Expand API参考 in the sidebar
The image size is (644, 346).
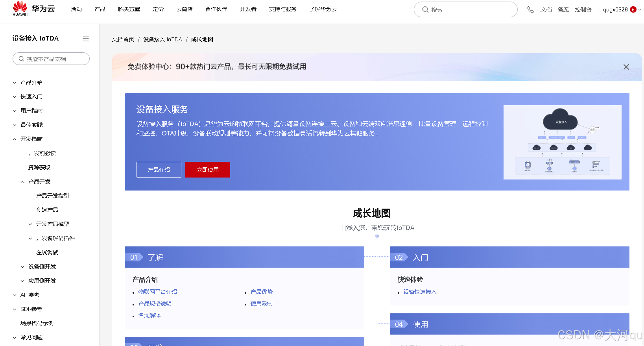tap(15, 295)
